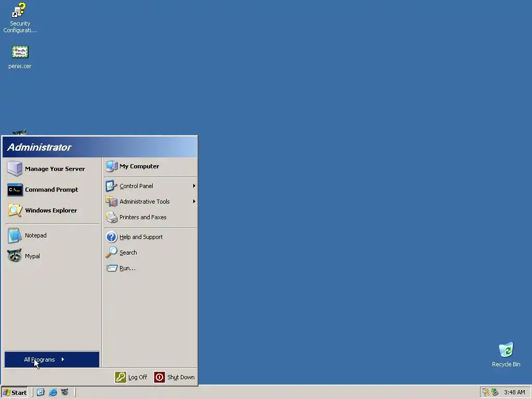Click the Notepad text label

pyautogui.click(x=36, y=235)
